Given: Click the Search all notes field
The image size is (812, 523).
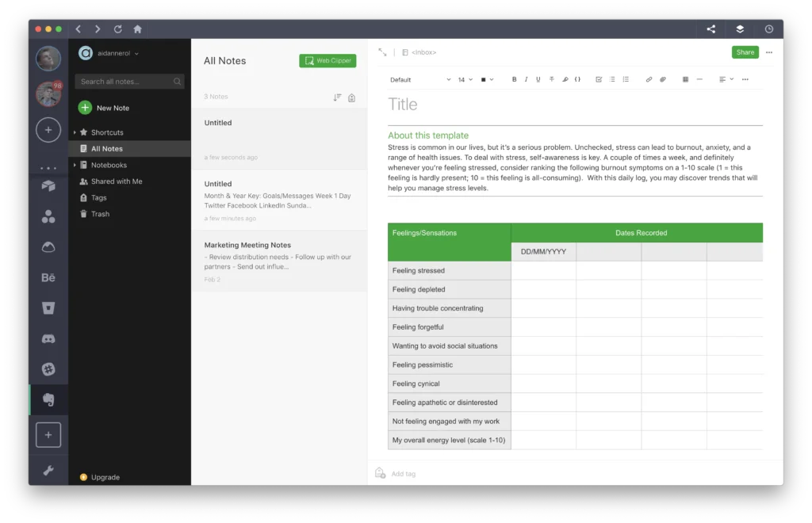Looking at the screenshot, I should [129, 81].
